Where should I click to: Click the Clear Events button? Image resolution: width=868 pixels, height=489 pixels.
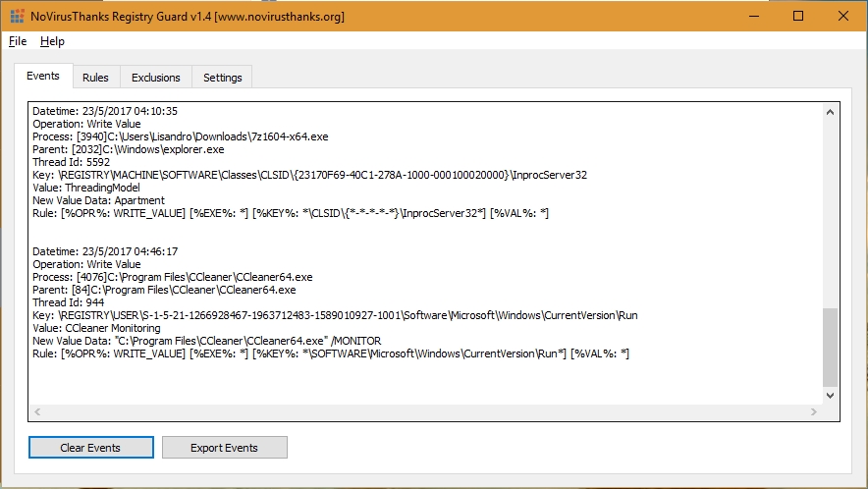90,448
